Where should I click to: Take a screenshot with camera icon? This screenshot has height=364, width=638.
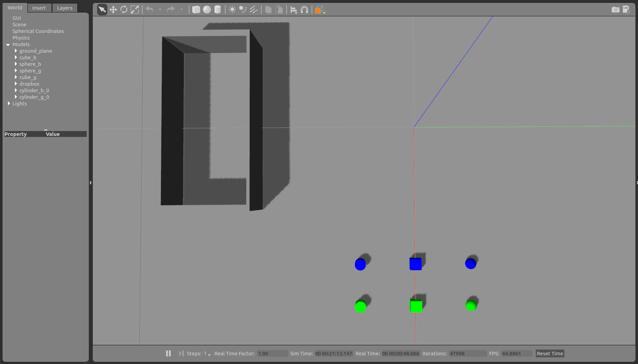click(615, 10)
